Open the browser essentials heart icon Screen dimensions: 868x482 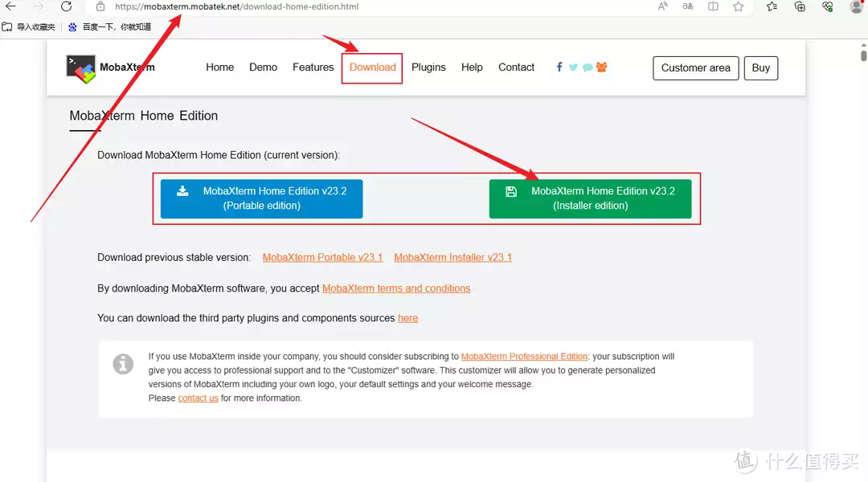tap(828, 6)
